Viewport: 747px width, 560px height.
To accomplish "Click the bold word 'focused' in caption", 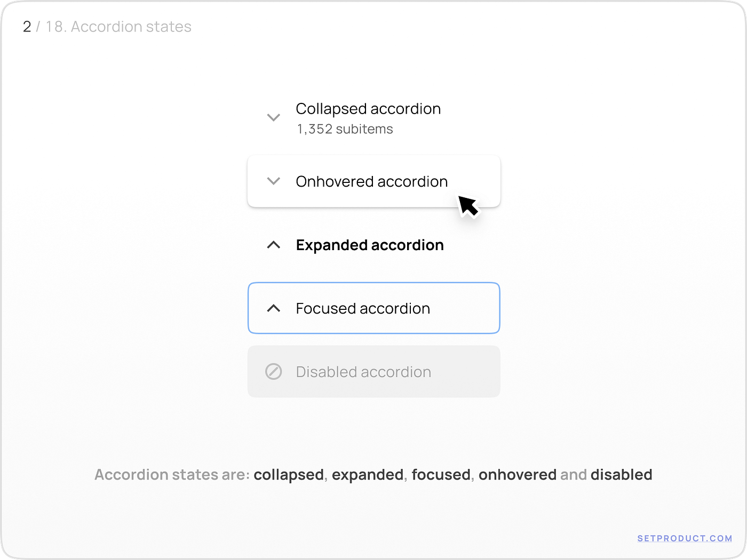I will [441, 475].
